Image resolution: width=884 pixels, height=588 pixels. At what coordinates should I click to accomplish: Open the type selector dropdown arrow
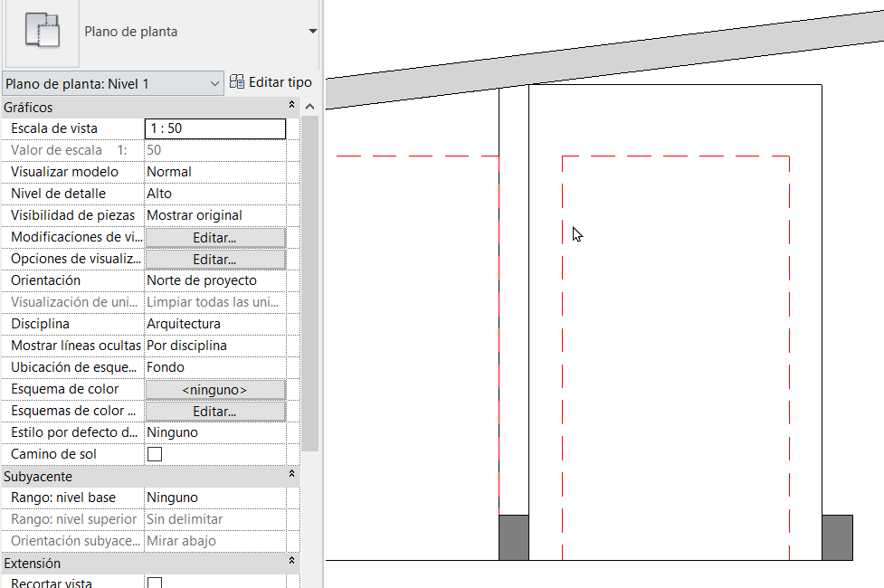pos(313,31)
